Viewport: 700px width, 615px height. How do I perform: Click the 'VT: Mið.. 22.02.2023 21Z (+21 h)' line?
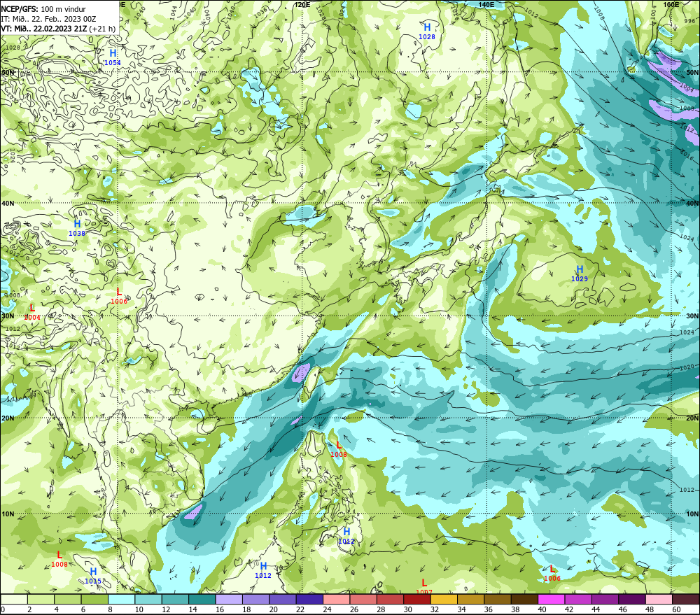pos(58,29)
